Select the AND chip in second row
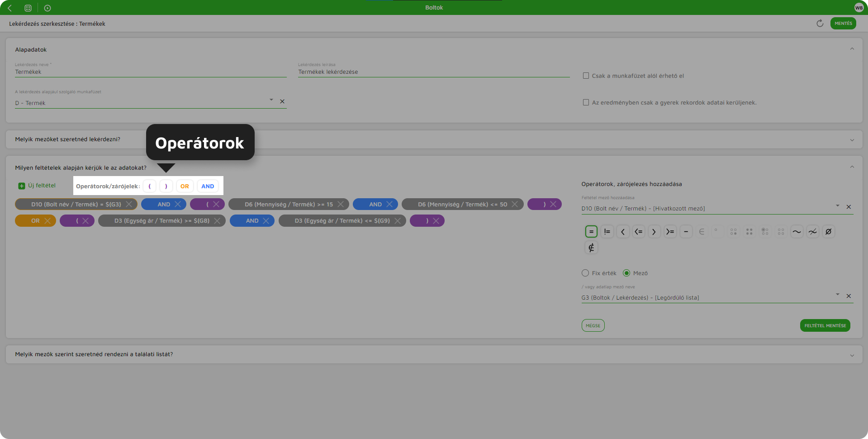 [252, 221]
